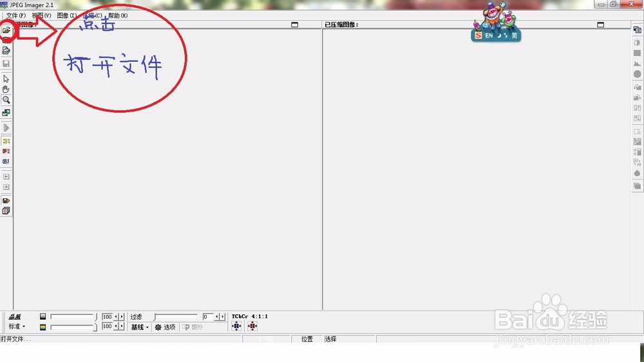Open the 视图(V) menu
Viewport: 644px width, 362px height.
pyautogui.click(x=41, y=15)
